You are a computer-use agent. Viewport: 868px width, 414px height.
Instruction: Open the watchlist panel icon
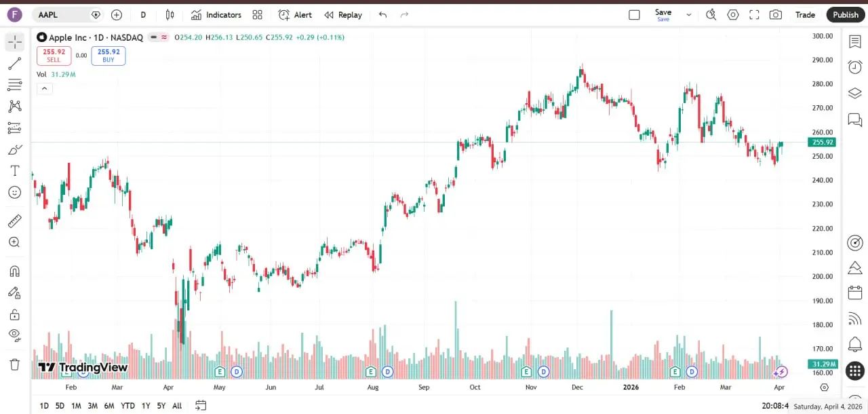pos(855,41)
